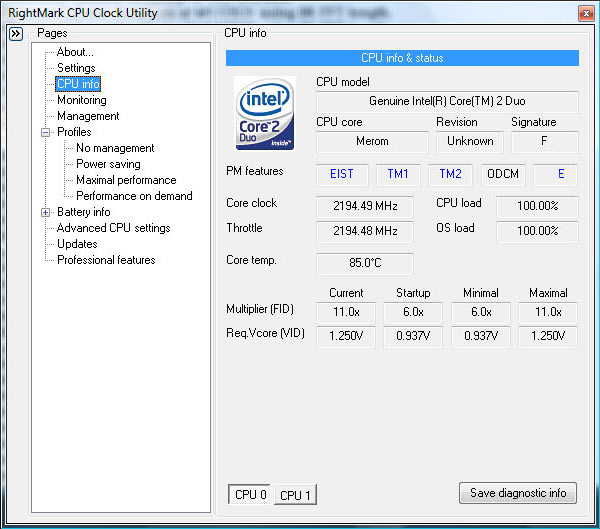Open Advanced CPU settings page
This screenshot has height=529, width=600.
(x=113, y=228)
